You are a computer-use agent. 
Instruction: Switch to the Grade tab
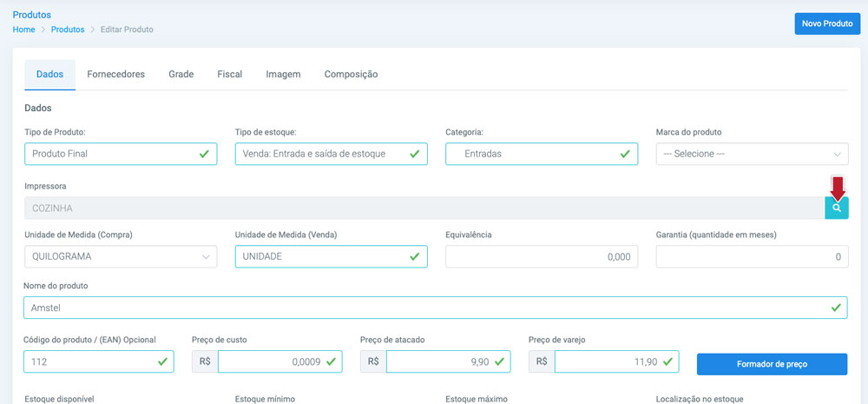point(181,74)
